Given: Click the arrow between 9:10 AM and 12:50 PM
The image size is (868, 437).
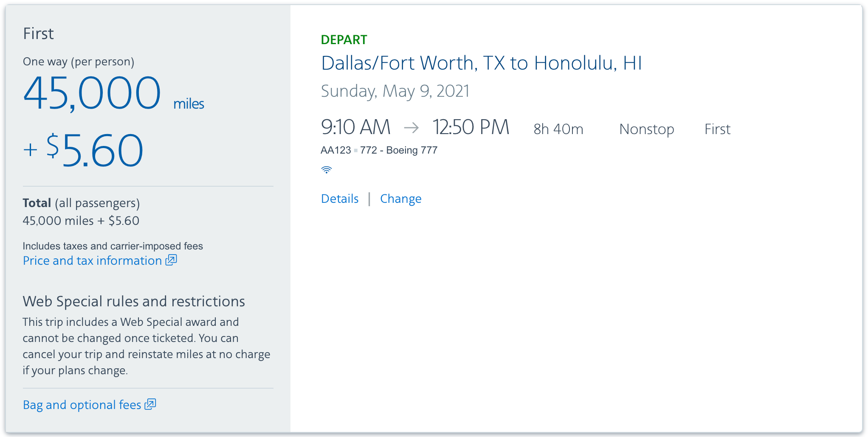Looking at the screenshot, I should point(411,128).
